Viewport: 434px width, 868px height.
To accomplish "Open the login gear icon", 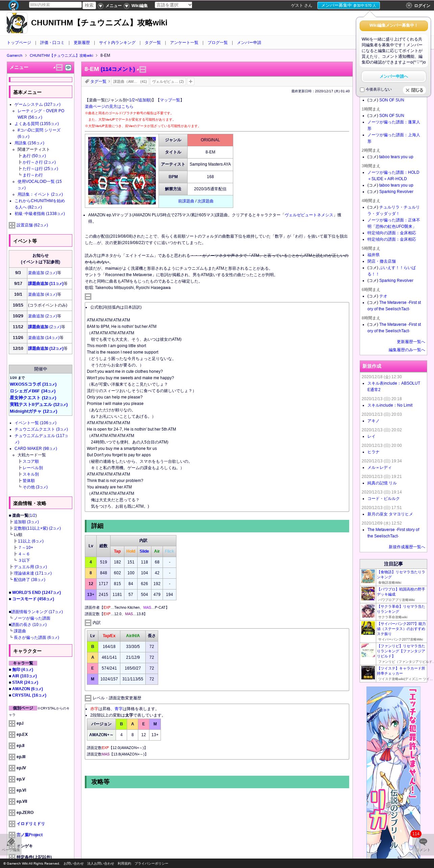I will tap(409, 5).
